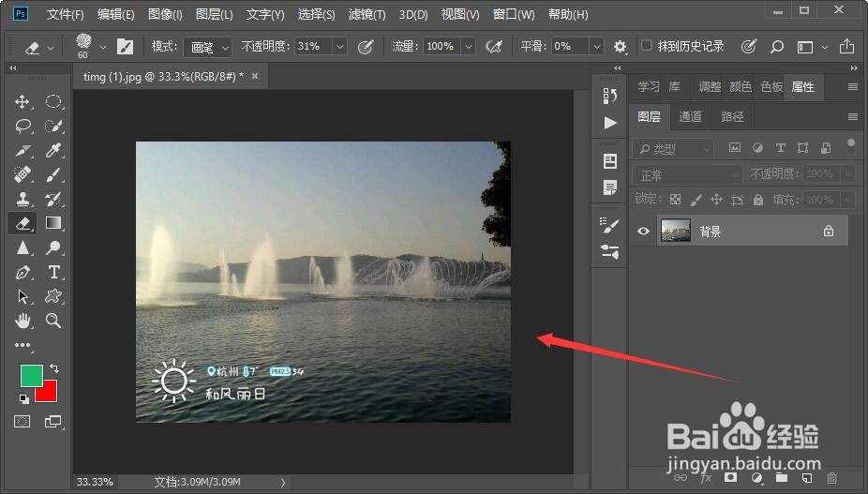
Task: Expand the 不透明度 31% opacity slider arrow
Action: click(340, 47)
